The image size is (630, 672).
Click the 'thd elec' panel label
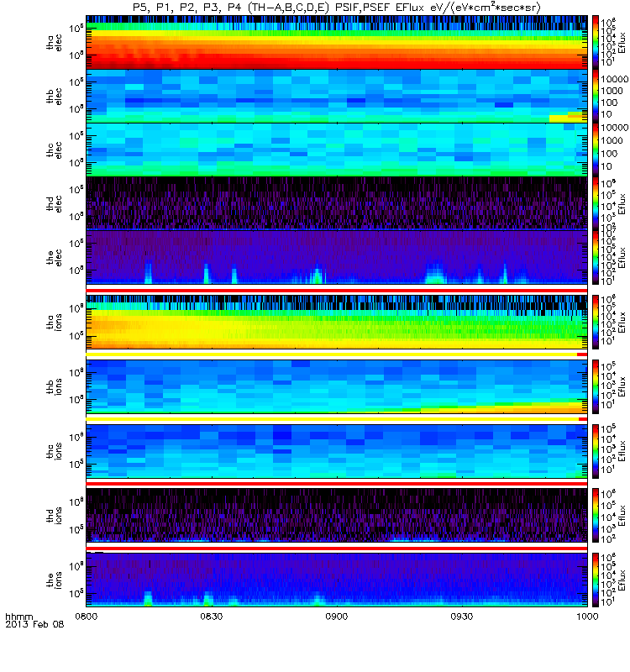pos(54,203)
